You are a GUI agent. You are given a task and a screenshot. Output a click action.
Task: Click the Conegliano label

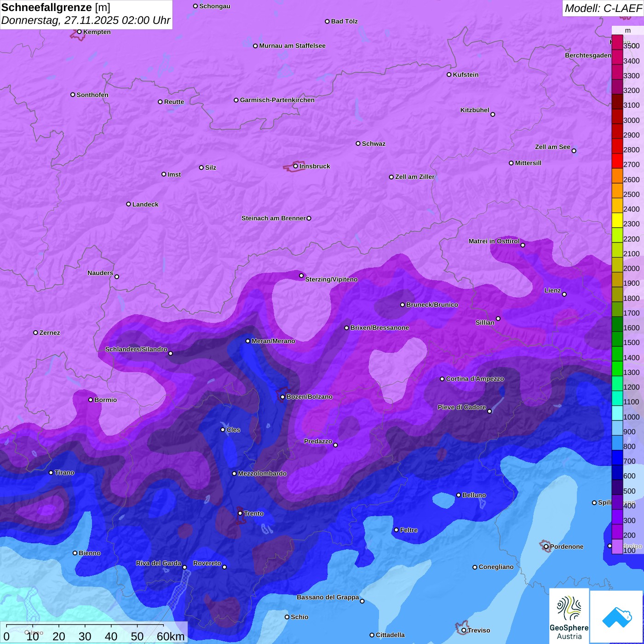pyautogui.click(x=496, y=567)
